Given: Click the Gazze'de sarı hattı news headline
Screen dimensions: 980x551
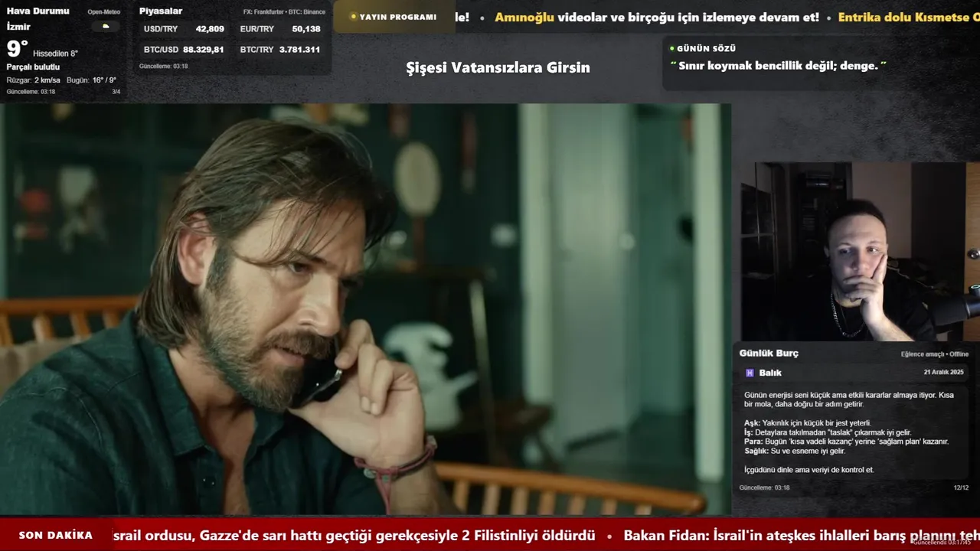Looking at the screenshot, I should click(x=354, y=535).
